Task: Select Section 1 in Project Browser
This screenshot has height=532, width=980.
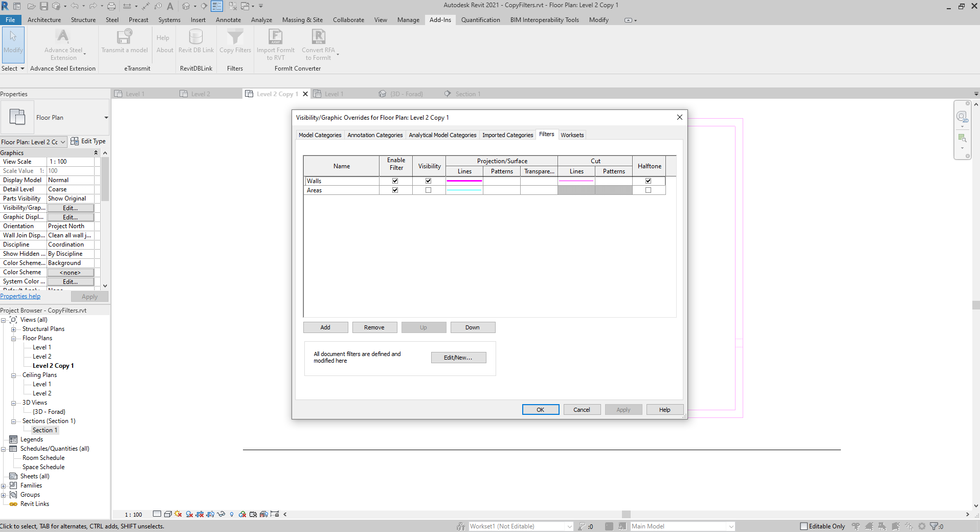Action: (44, 430)
